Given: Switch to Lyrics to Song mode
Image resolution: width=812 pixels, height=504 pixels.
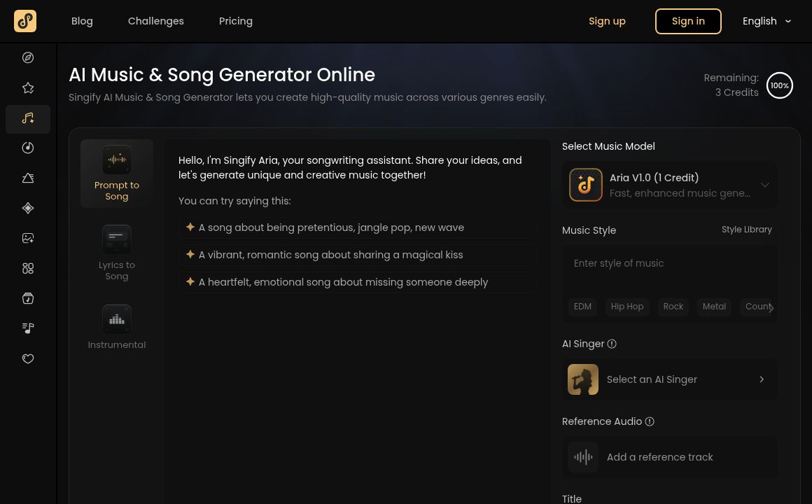Looking at the screenshot, I should click(x=117, y=253).
